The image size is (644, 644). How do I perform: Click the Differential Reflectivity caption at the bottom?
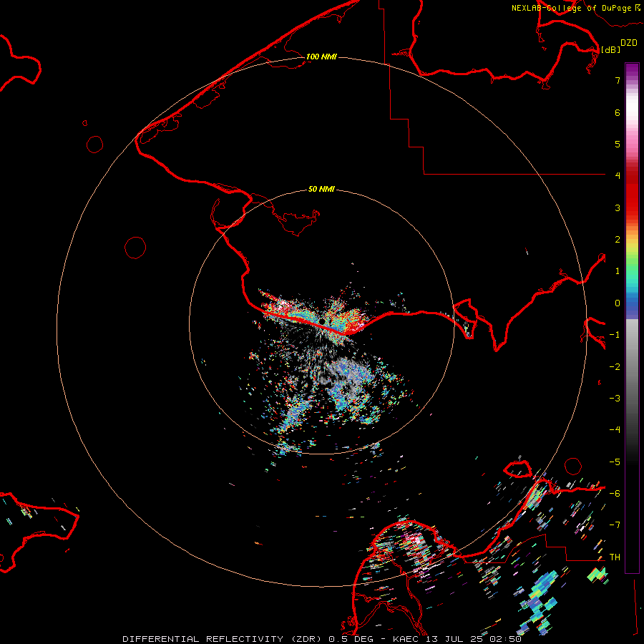pos(322,639)
